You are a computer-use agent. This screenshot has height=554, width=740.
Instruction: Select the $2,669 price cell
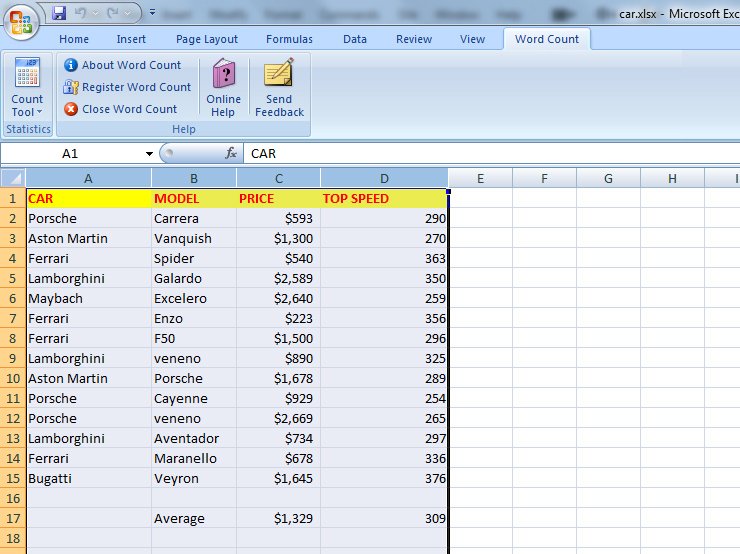coord(278,419)
